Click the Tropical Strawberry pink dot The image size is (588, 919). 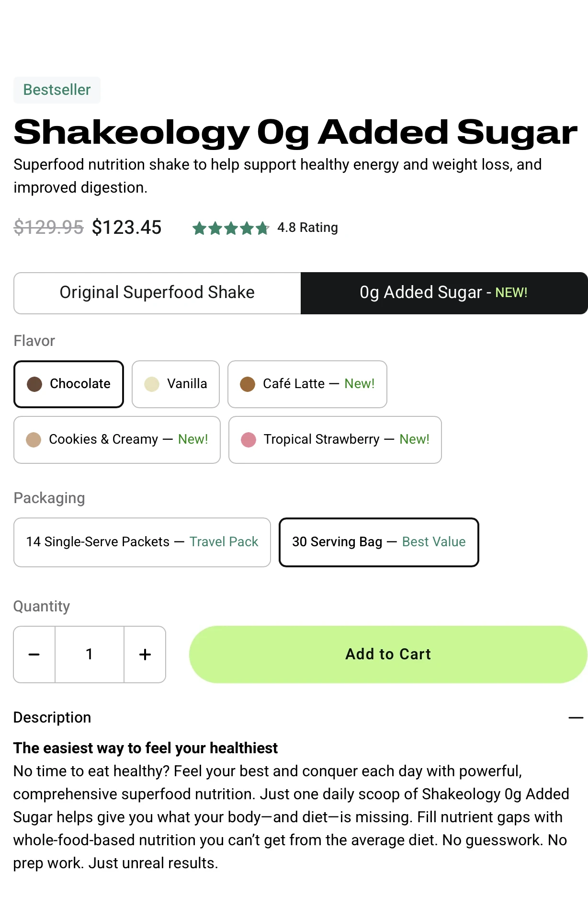[x=249, y=439]
